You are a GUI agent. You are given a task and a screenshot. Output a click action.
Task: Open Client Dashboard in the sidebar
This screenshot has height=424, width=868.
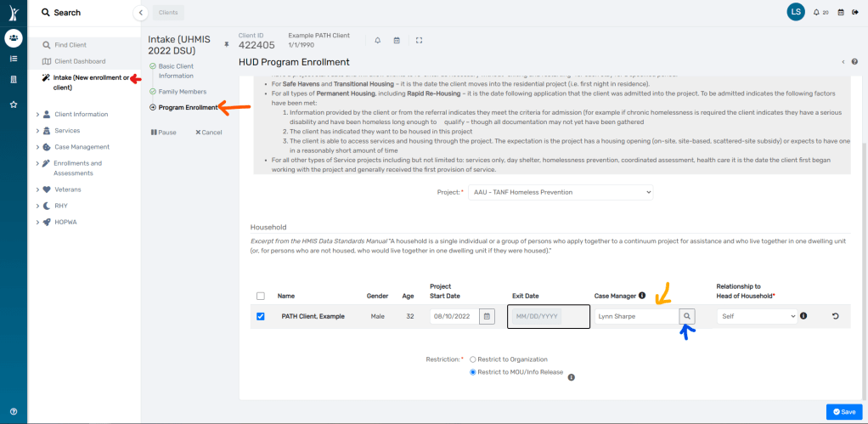[80, 61]
